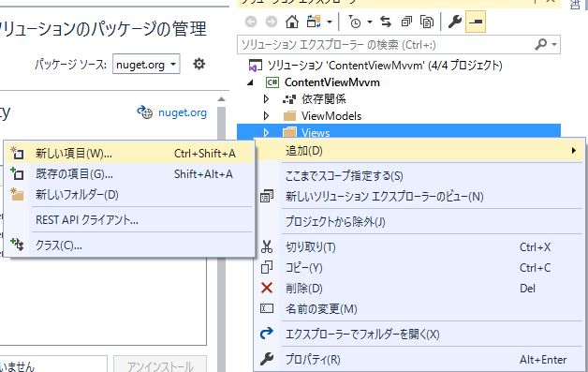The image size is (588, 372).
Task: Click the existing item icon in submenu
Action: click(x=17, y=173)
